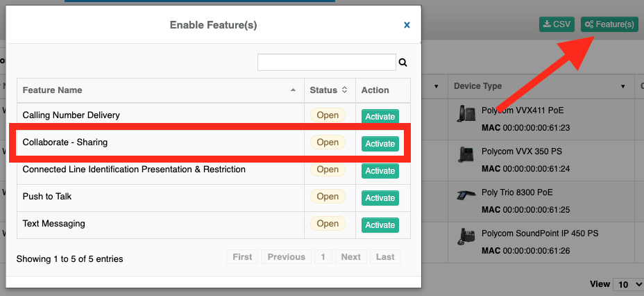
Task: Click the search magnifier icon
Action: click(402, 63)
